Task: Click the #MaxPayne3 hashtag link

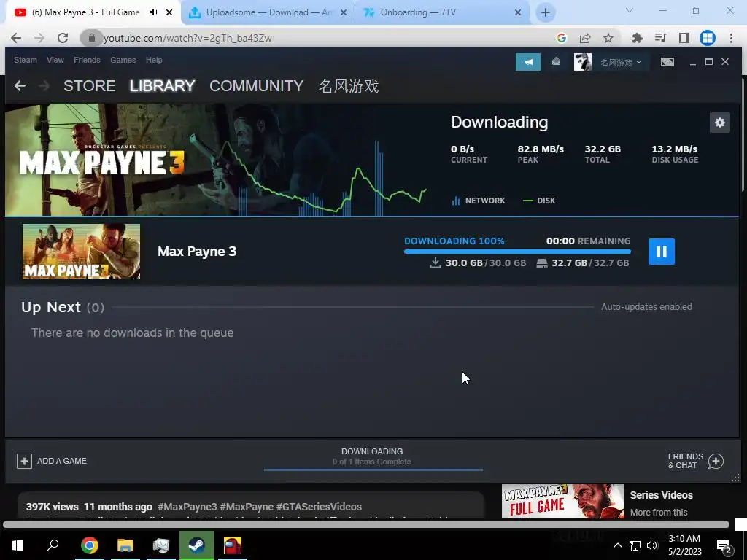Action: coord(187,507)
